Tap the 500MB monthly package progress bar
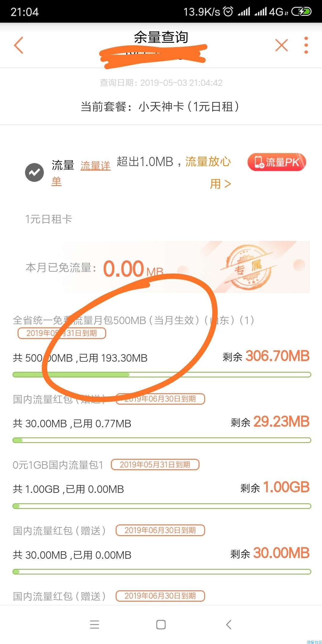The height and width of the screenshot is (644, 322). click(162, 374)
